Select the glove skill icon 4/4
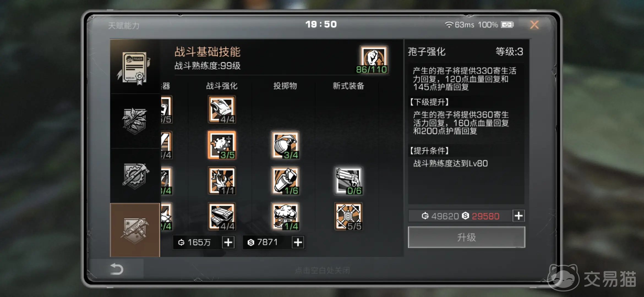644x297 pixels. click(x=222, y=109)
